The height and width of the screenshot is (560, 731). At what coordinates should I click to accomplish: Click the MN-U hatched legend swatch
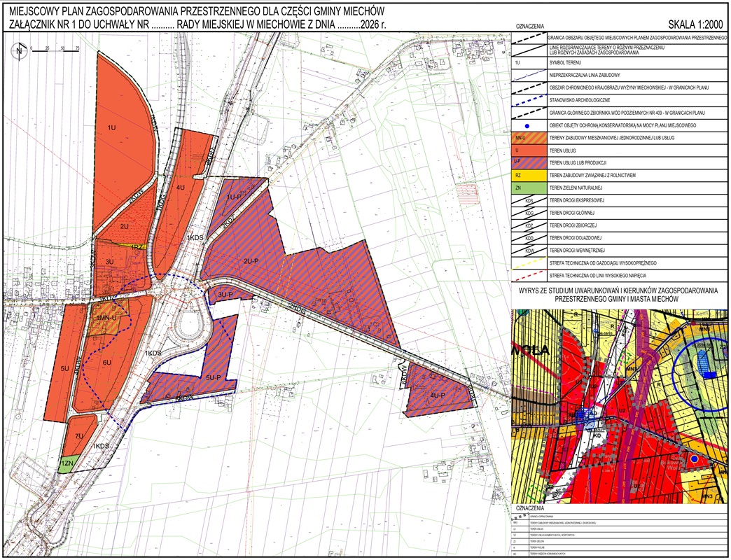(529, 138)
